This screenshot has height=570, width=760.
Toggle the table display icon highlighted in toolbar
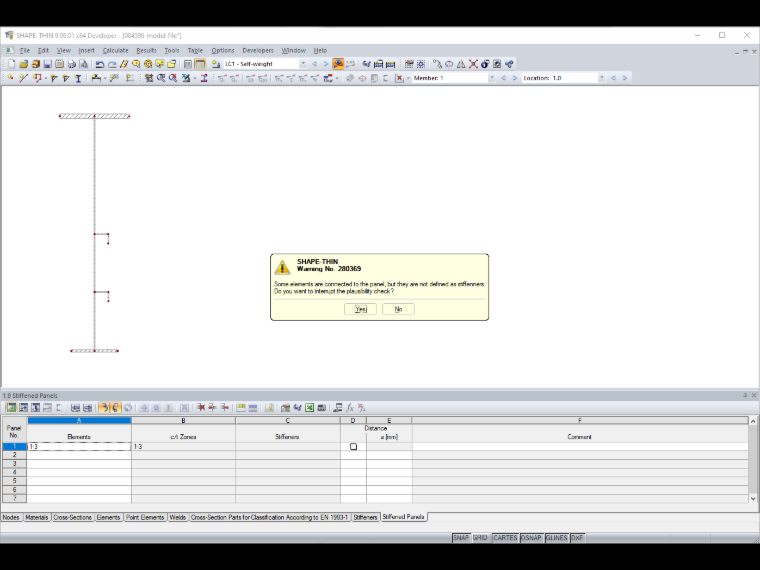point(200,64)
